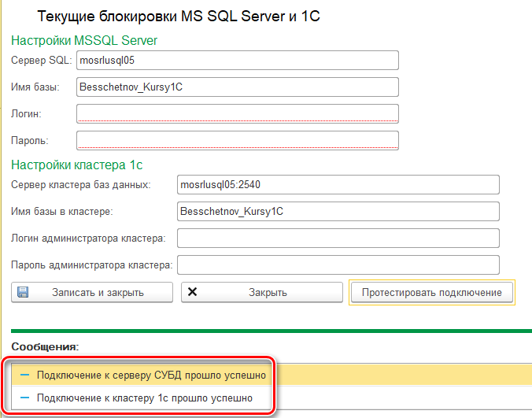Click the X icon on Закрыть button
Image resolution: width=532 pixels, height=418 pixels.
pyautogui.click(x=192, y=292)
